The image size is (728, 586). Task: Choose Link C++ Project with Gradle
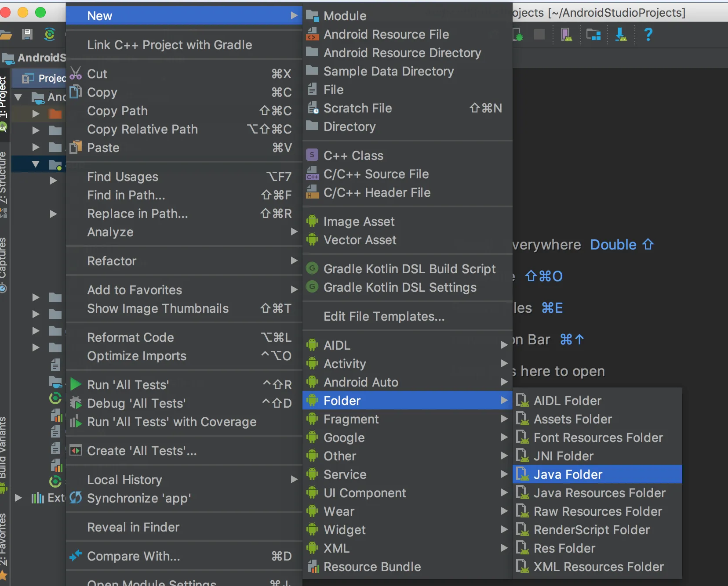pyautogui.click(x=184, y=45)
